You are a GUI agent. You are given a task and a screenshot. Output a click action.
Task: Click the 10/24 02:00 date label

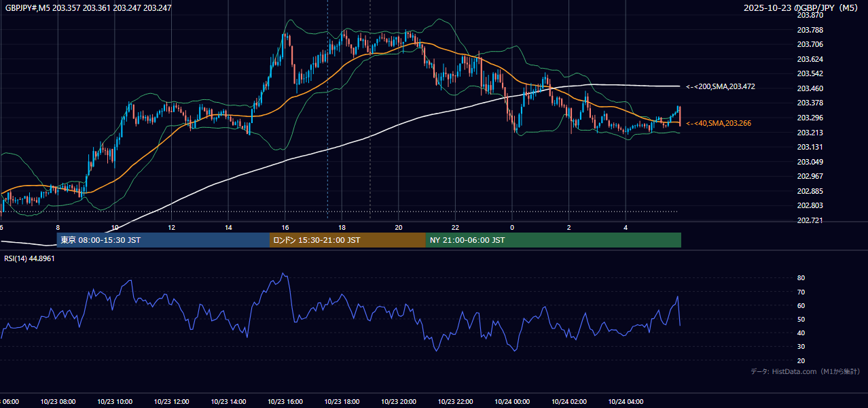569,402
